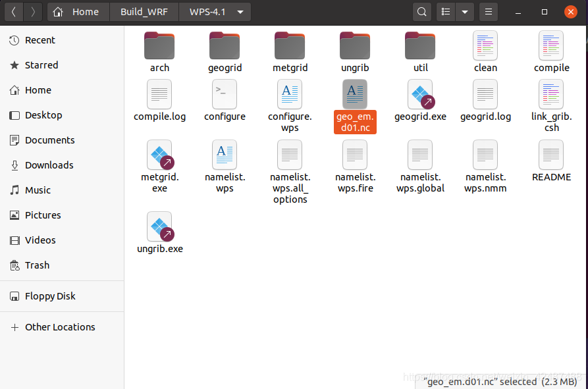Minimize the file manager window
The image size is (588, 389).
coord(518,12)
